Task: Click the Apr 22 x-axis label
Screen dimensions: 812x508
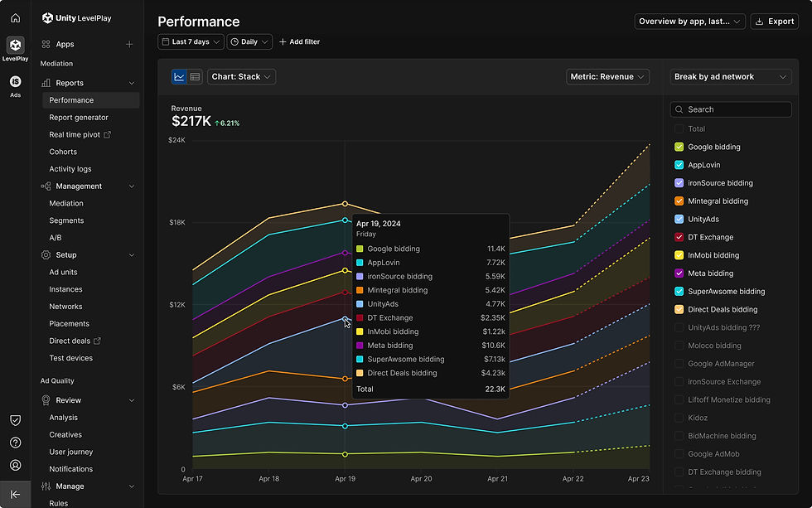Action: coord(573,479)
